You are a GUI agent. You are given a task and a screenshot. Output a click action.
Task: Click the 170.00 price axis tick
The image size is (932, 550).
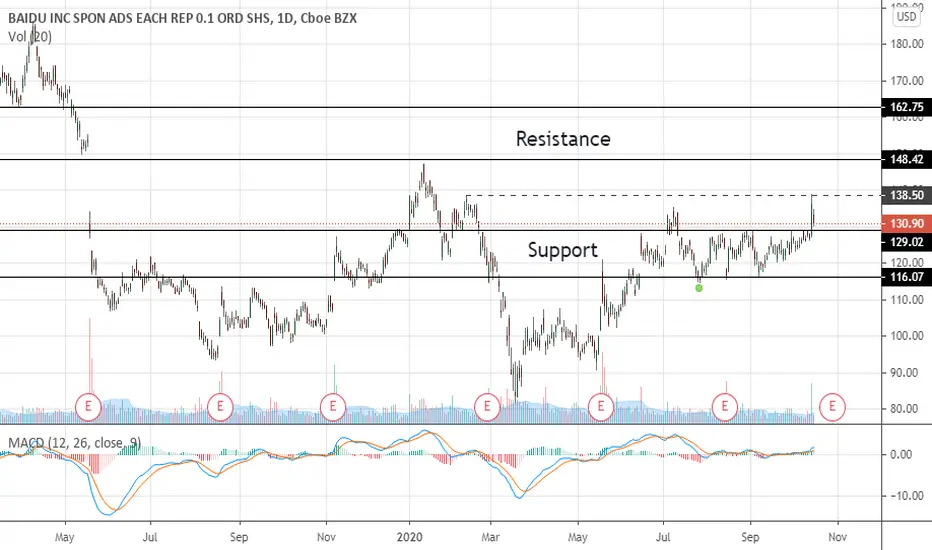[906, 81]
